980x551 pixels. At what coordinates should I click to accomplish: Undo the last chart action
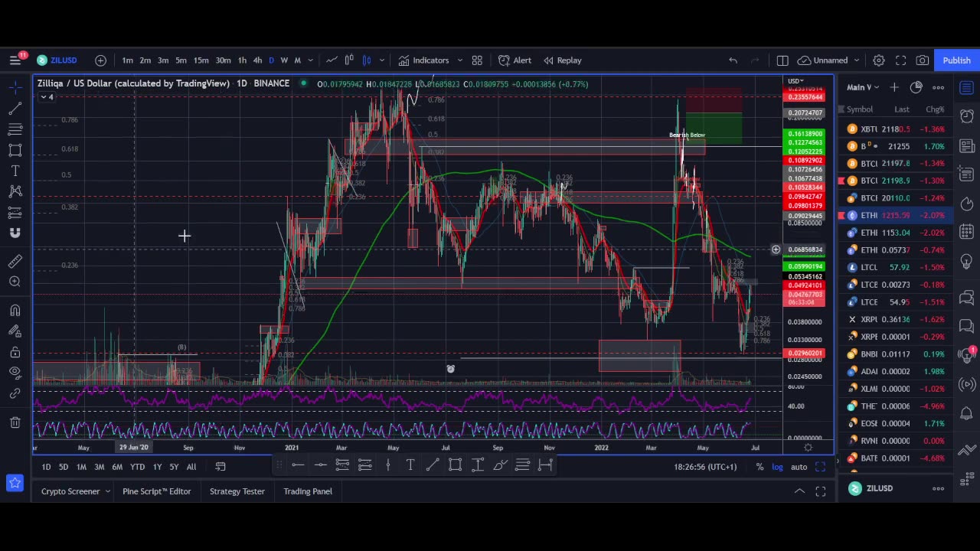pyautogui.click(x=733, y=60)
